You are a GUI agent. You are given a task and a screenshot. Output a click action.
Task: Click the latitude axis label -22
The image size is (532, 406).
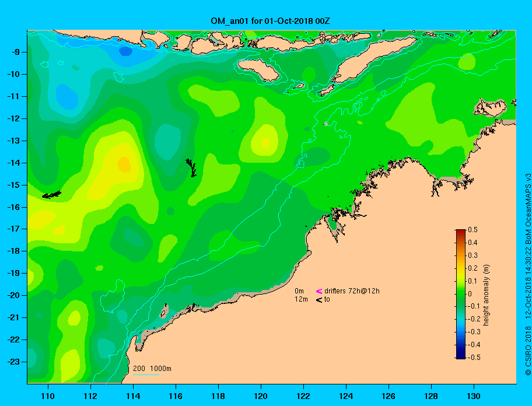(x=13, y=339)
